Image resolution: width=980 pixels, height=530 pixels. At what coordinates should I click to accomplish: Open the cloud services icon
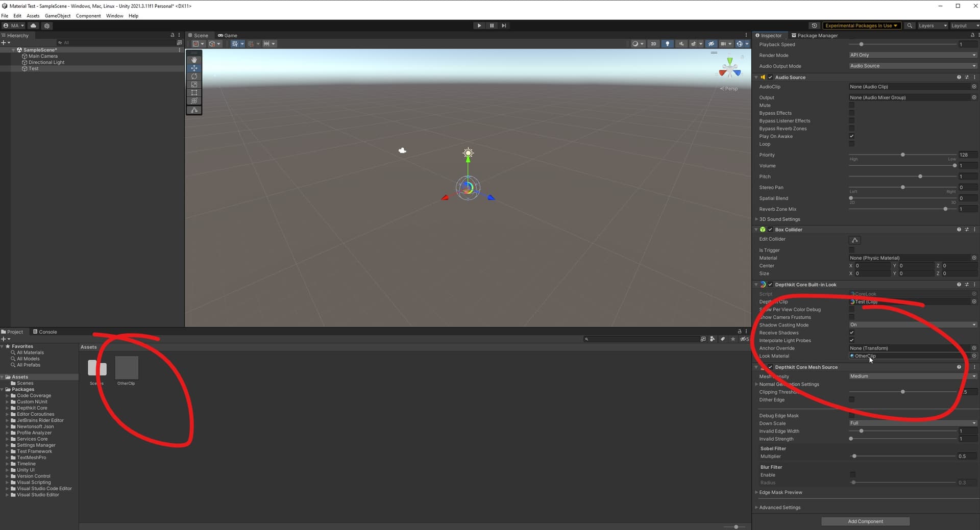coord(34,26)
